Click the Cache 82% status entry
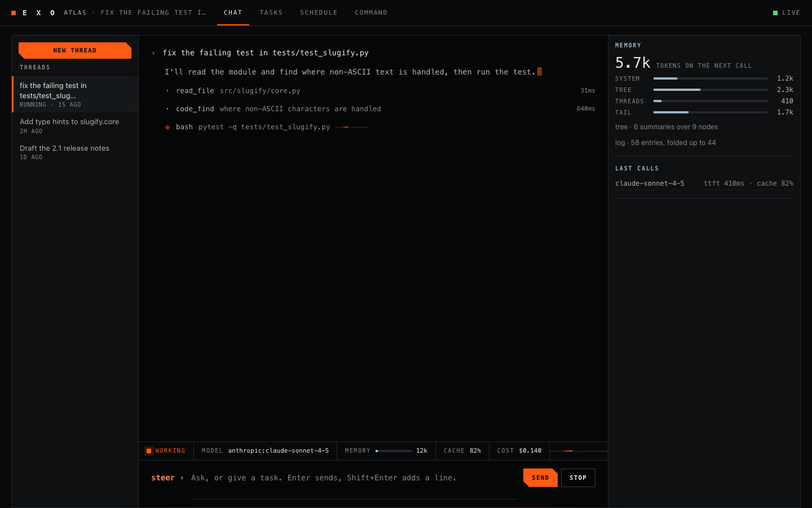The image size is (812, 508). 462,451
